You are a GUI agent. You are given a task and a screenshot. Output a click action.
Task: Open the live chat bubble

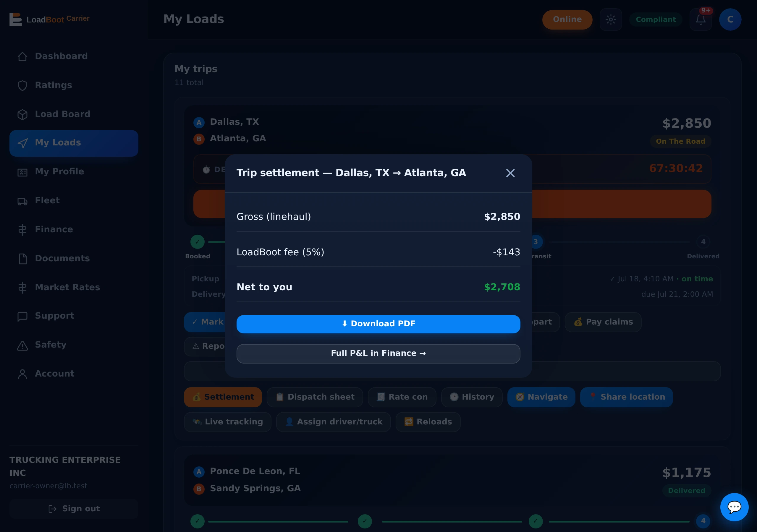click(734, 507)
